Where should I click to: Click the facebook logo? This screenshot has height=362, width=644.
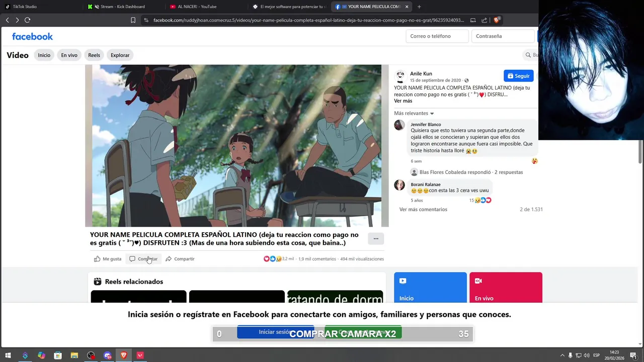(32, 36)
